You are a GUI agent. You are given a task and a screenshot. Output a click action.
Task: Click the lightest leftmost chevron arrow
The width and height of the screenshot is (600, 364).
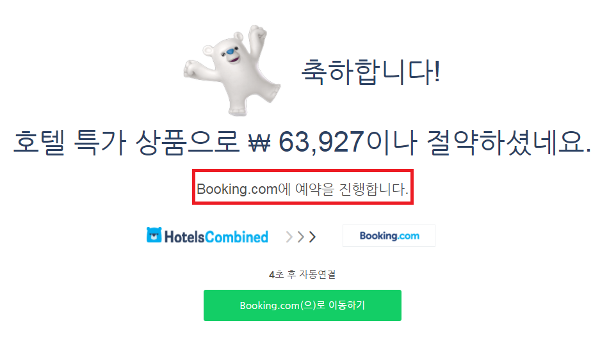(x=289, y=237)
